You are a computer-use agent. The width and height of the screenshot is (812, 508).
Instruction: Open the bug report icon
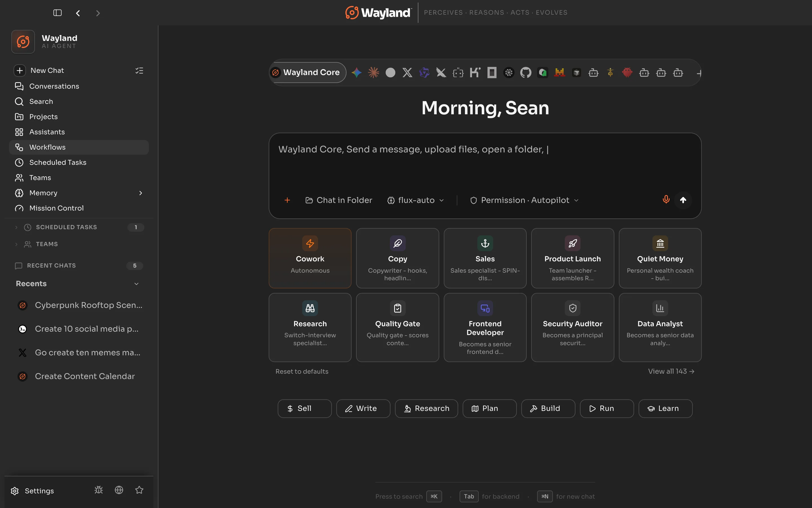[99, 490]
